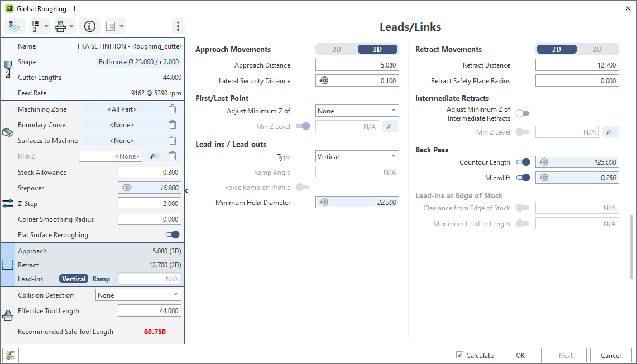Screen dimensions: 637x364
Task: Reset Minimum Helix Diameter value
Action: (324, 202)
